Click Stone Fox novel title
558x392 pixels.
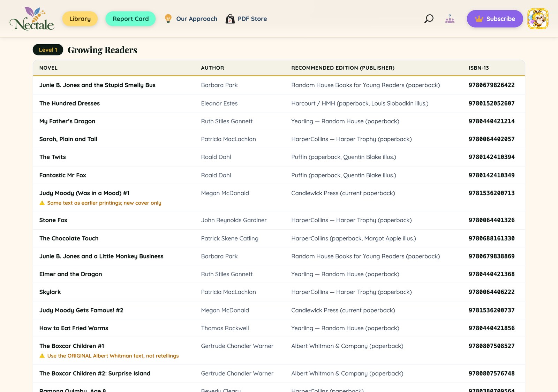tap(53, 220)
